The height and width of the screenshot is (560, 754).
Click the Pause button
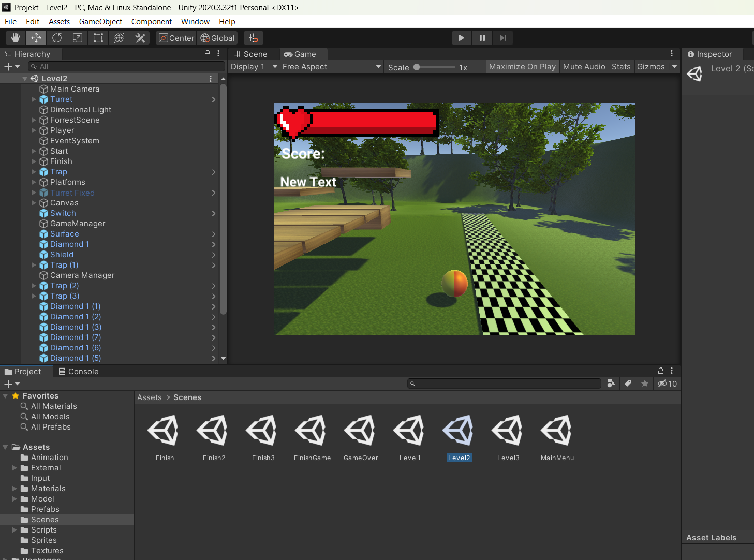pos(482,38)
